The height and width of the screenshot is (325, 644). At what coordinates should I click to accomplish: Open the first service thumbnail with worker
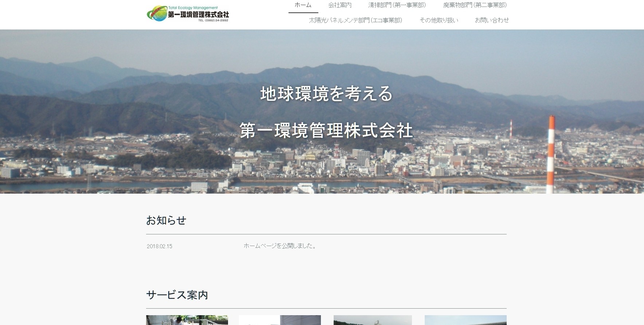[x=187, y=320]
